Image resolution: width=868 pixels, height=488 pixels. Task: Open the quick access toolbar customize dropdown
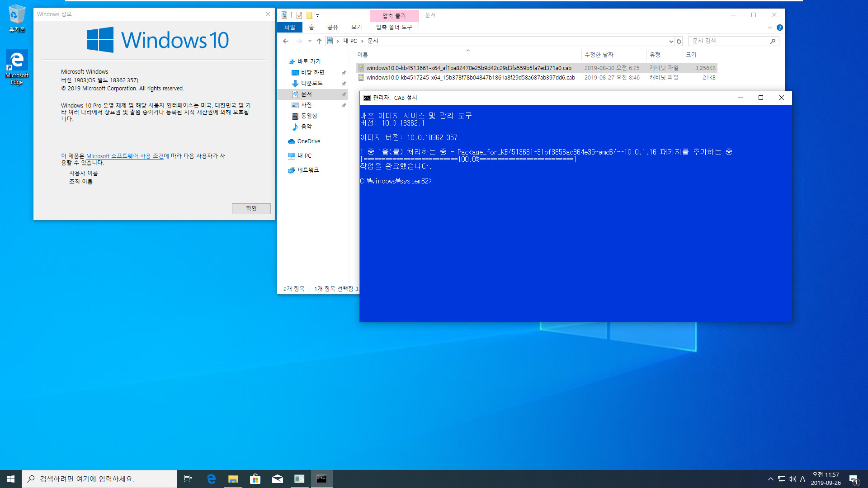point(317,15)
